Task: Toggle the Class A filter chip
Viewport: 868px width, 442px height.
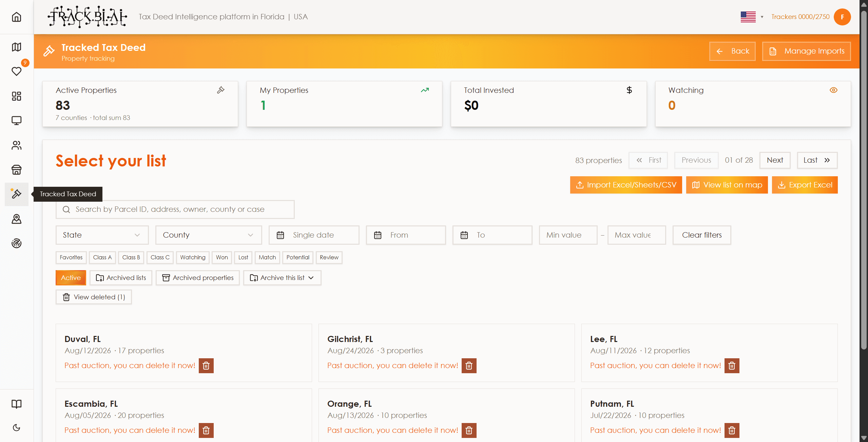Action: tap(102, 257)
